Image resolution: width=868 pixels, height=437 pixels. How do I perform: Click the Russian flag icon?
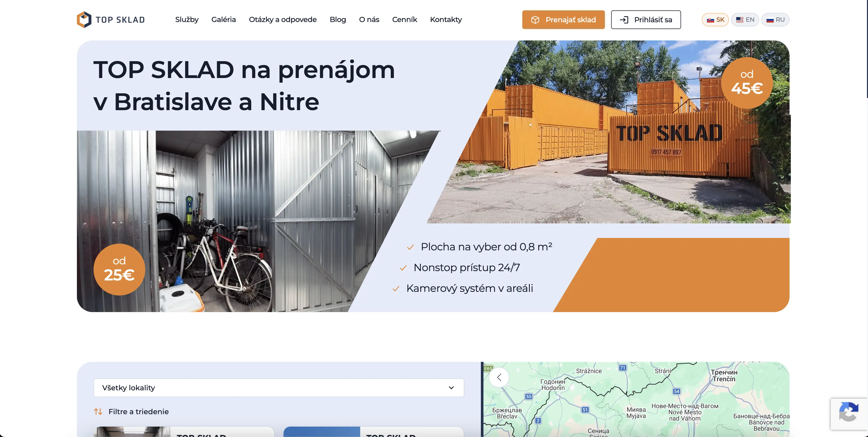point(770,20)
